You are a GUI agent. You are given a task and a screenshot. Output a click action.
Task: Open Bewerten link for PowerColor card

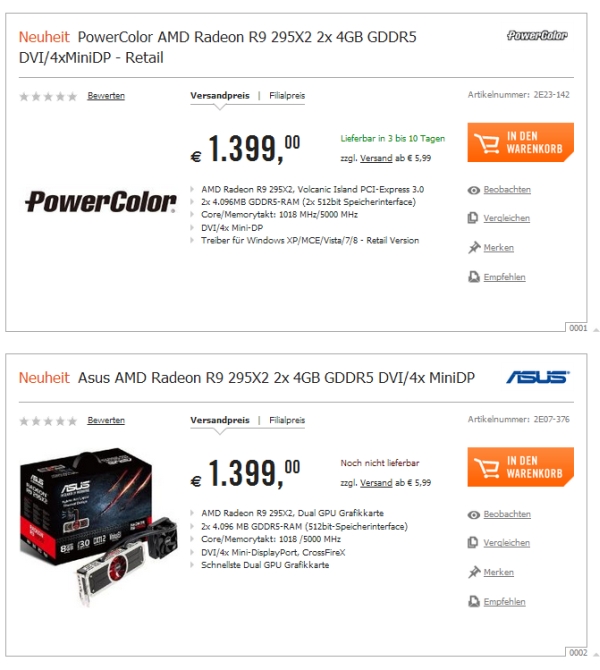(x=106, y=96)
